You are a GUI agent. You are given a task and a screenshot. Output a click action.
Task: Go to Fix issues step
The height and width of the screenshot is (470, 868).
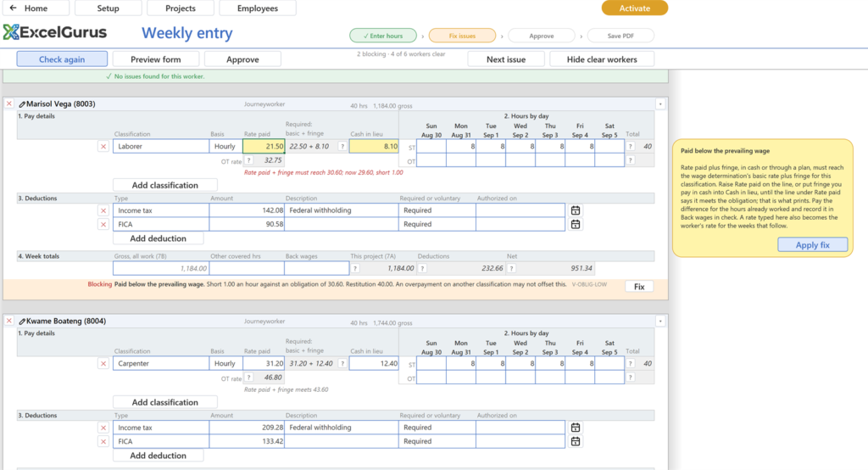coord(462,36)
